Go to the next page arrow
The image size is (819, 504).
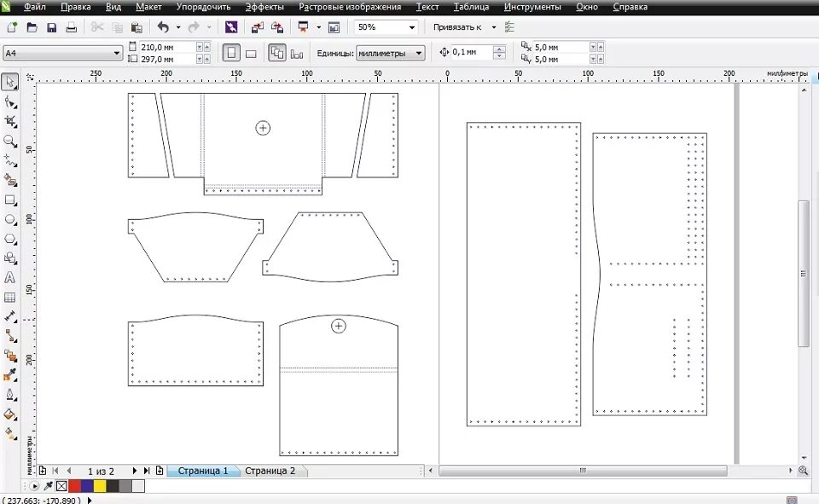click(134, 471)
